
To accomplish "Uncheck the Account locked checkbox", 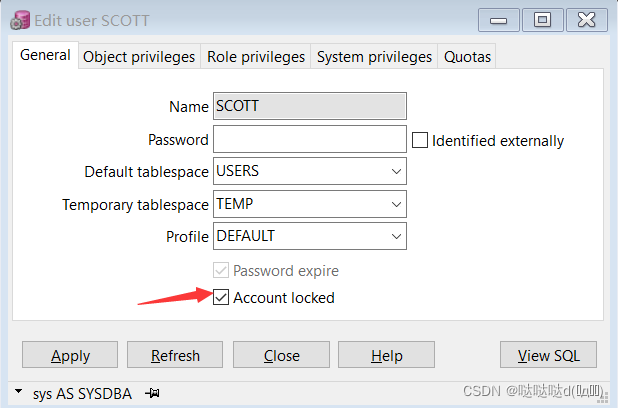I will [x=222, y=297].
